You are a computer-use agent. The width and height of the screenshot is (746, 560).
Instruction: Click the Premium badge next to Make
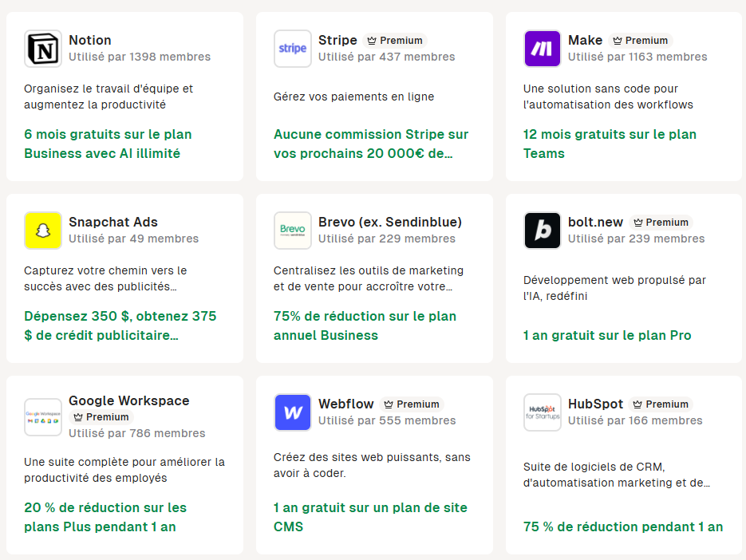coord(641,41)
